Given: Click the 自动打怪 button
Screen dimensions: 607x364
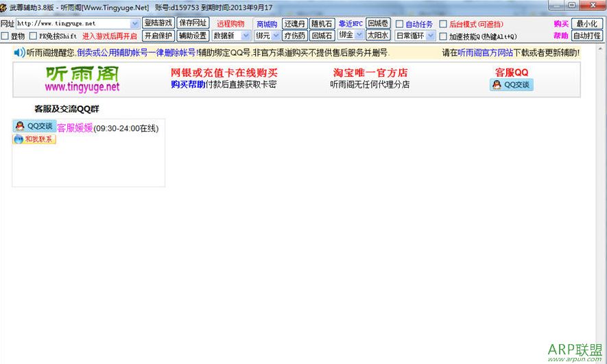Looking at the screenshot, I should pyautogui.click(x=586, y=36).
